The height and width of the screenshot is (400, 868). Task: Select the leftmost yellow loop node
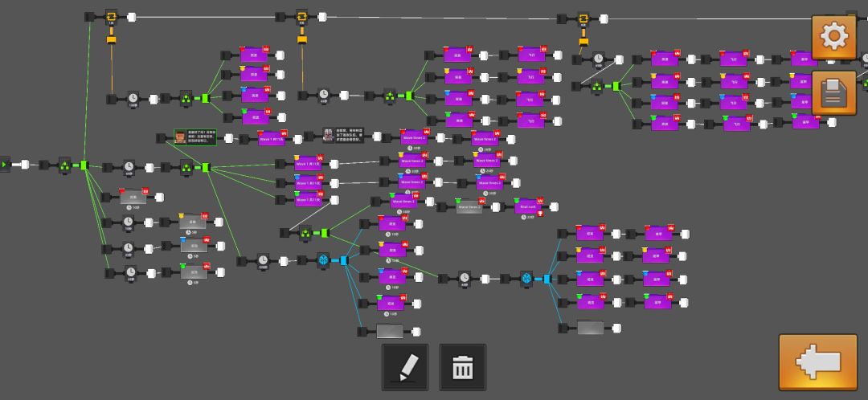111,17
